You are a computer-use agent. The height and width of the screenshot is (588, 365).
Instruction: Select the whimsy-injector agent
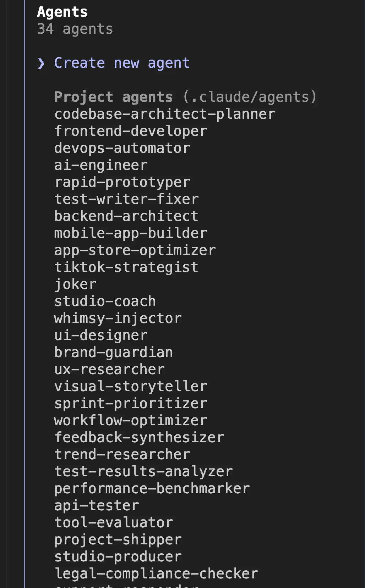[x=118, y=318]
